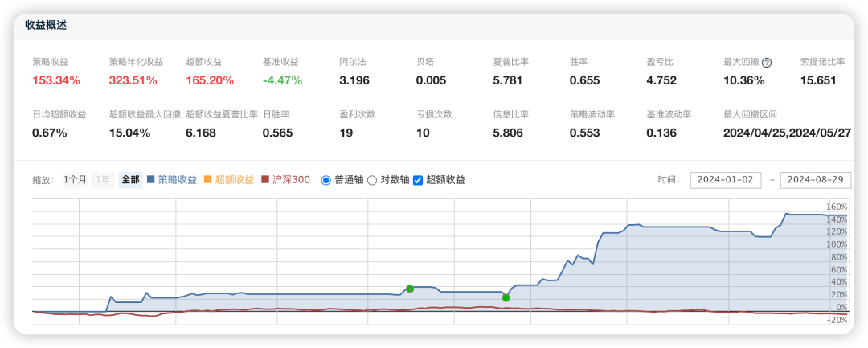
Task: Select the -20% y-axis label
Action: pos(838,320)
